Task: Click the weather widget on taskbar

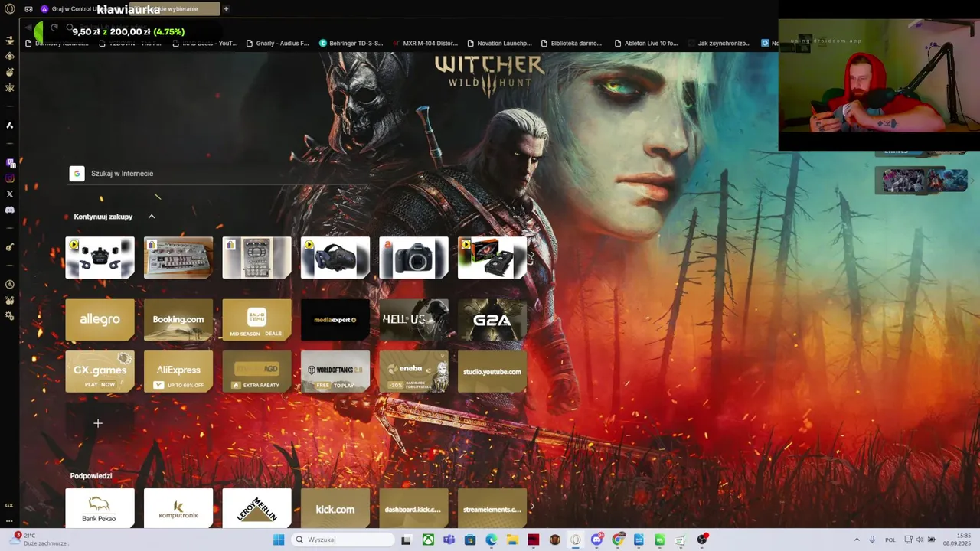Action: pyautogui.click(x=40, y=540)
